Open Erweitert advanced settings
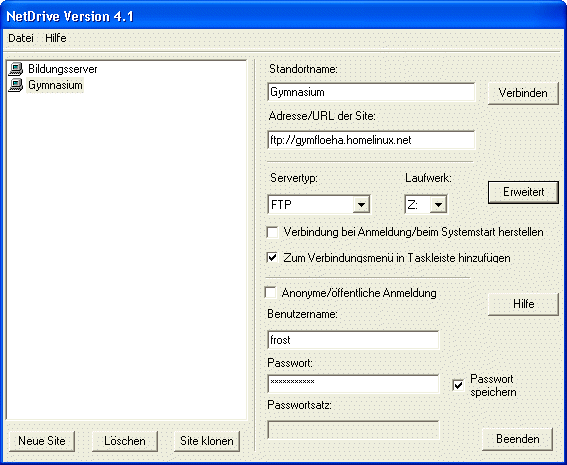The width and height of the screenshot is (567, 465). [523, 192]
